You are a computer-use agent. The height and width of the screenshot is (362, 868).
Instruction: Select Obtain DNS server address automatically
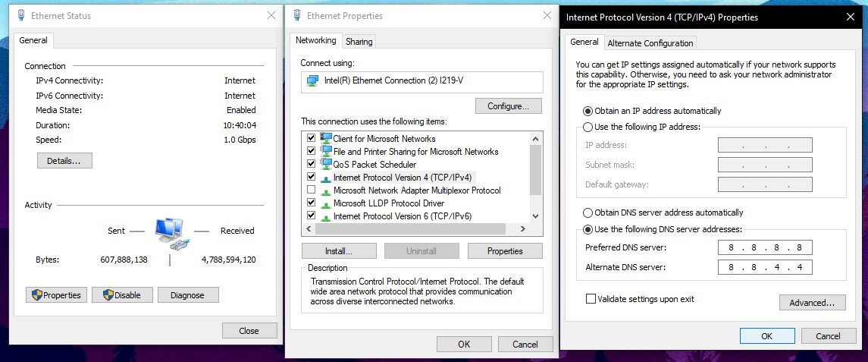click(588, 212)
